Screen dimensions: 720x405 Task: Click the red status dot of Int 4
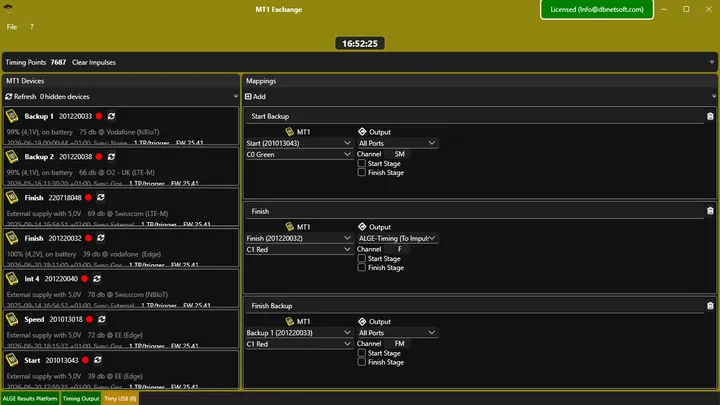pos(84,279)
